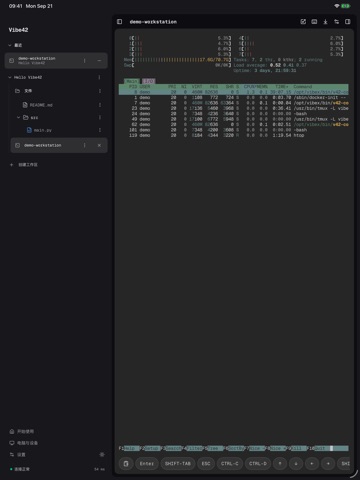The width and height of the screenshot is (360, 480).
Task: Switch to the Main tab in htop
Action: (x=132, y=81)
